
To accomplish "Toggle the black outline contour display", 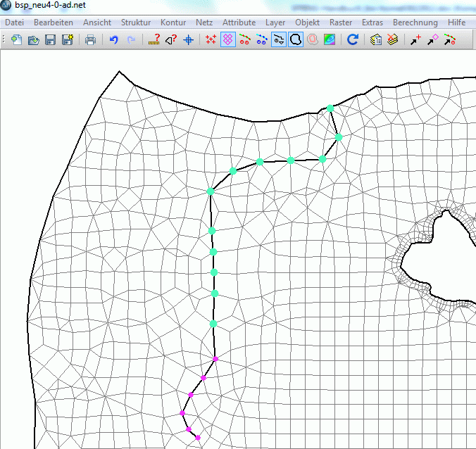I will (296, 39).
